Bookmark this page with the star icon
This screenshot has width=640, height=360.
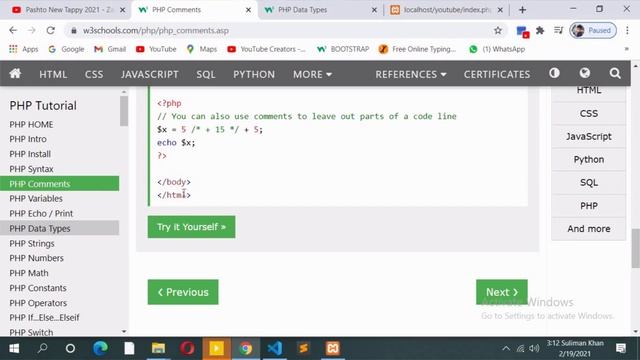[498, 30]
